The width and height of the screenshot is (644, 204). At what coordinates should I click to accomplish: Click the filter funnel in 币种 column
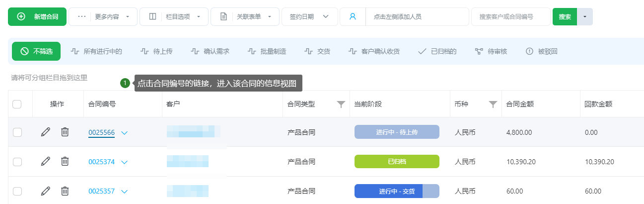493,104
